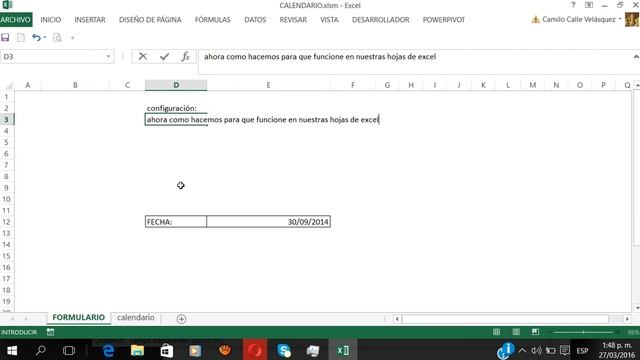The width and height of the screenshot is (640, 360).
Task: Click the Excel taskbar icon
Action: coord(343,350)
